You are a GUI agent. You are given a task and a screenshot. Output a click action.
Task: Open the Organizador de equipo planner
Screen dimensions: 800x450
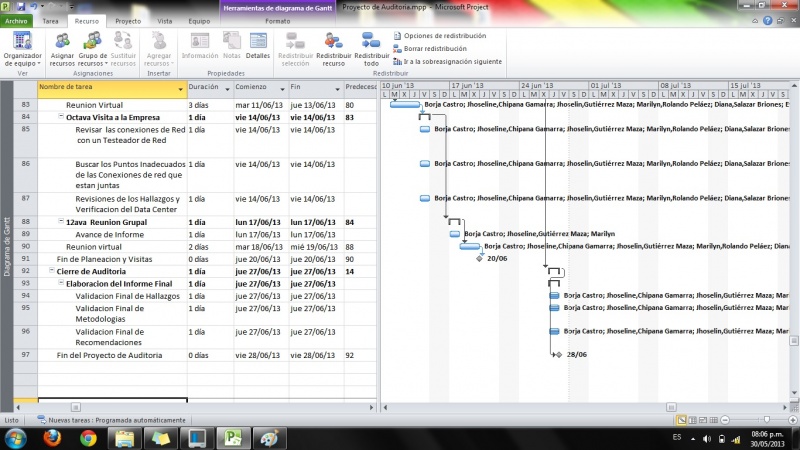coord(22,48)
